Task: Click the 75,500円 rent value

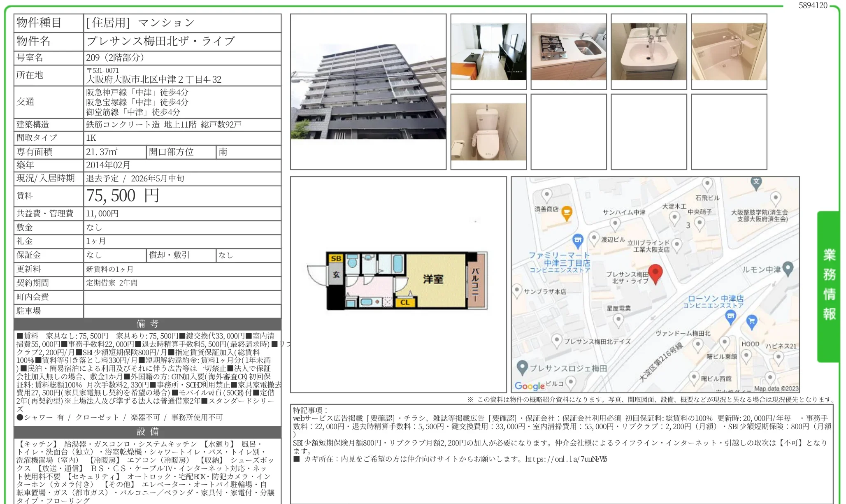Action: (x=122, y=196)
